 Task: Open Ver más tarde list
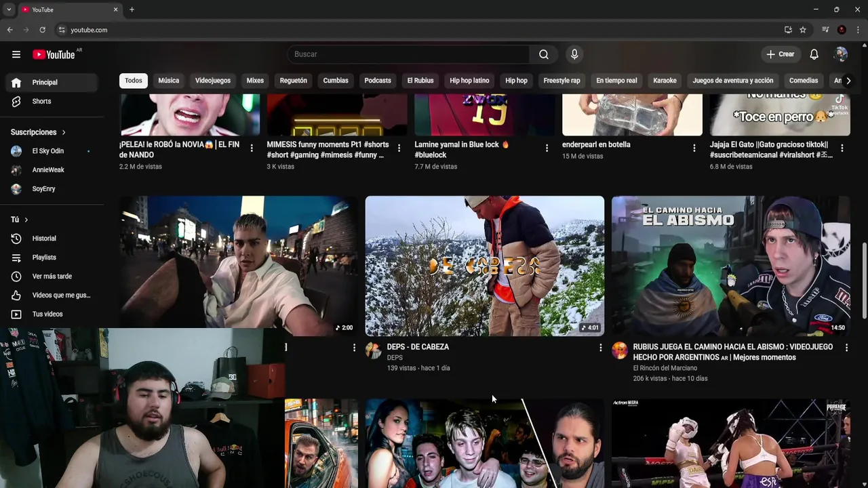pyautogui.click(x=53, y=277)
